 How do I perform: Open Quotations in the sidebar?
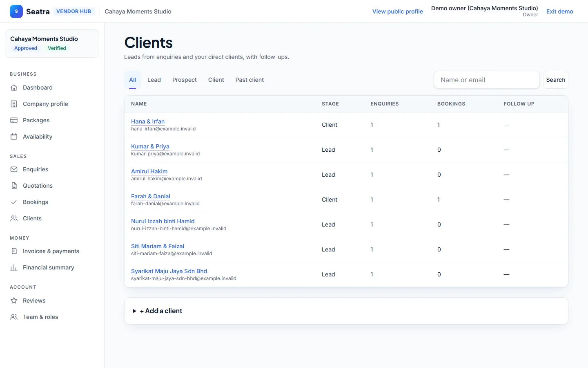[x=52, y=186]
